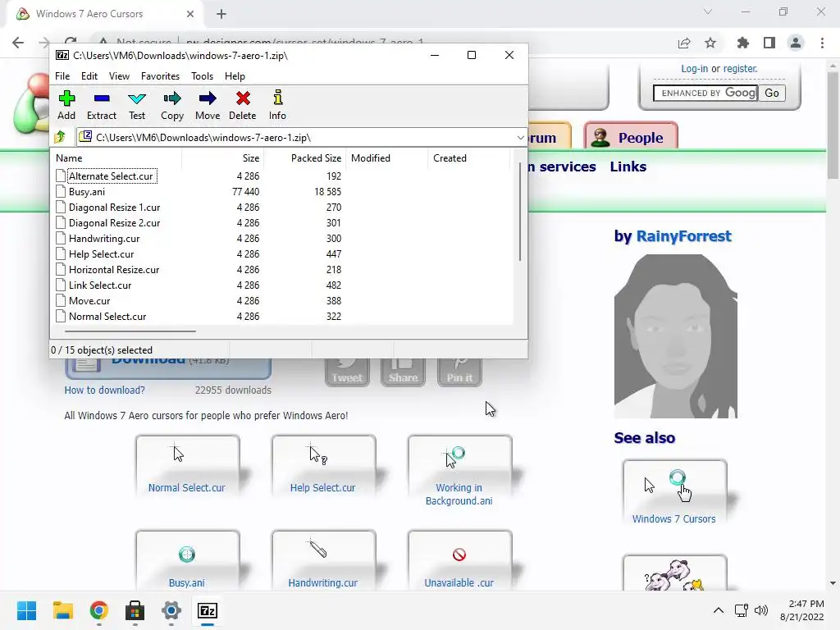840x630 pixels.
Task: Expand the 7-Zip address path dropdown
Action: [x=520, y=138]
